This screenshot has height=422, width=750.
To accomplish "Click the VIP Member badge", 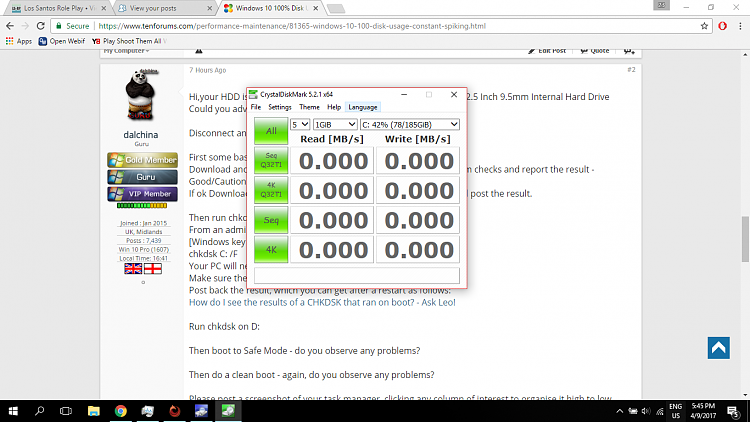I will pos(143,194).
